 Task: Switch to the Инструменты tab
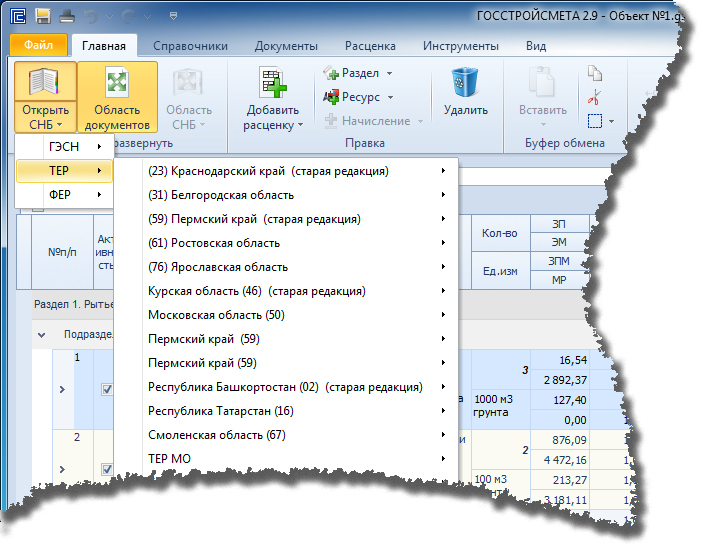(460, 46)
